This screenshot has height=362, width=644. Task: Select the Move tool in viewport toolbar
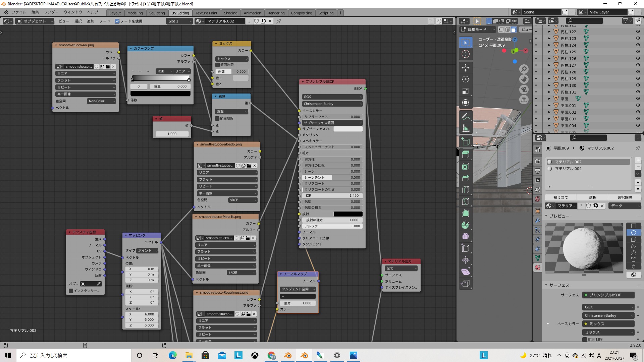coord(466,67)
